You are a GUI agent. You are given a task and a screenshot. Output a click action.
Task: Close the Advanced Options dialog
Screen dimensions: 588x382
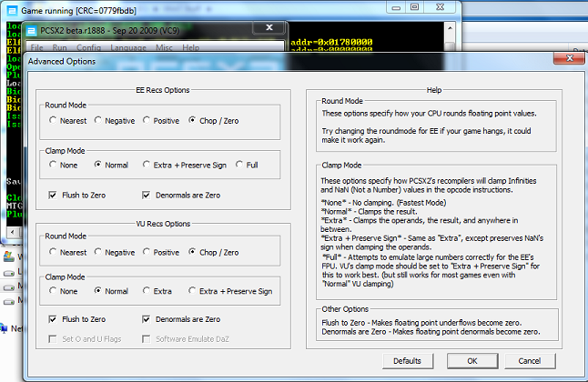(569, 58)
